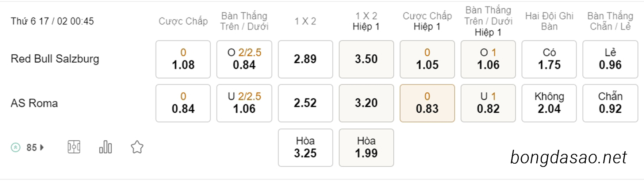Click highlighted first-half handicap odds 0.83

427,103
